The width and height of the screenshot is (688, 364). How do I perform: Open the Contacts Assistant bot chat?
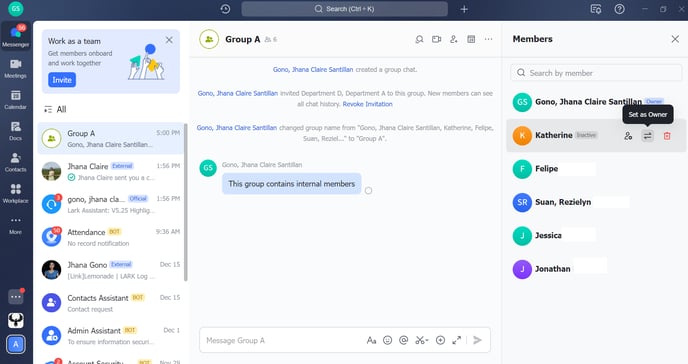point(111,303)
